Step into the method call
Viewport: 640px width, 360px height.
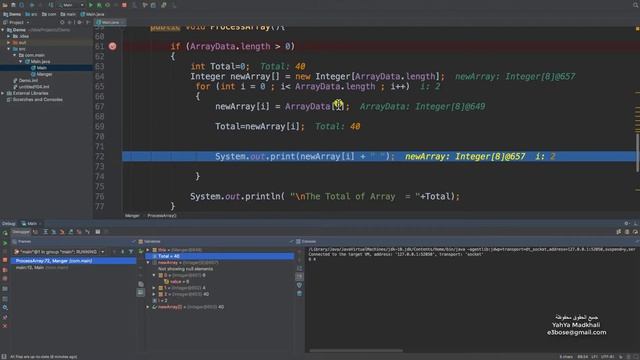click(53, 232)
